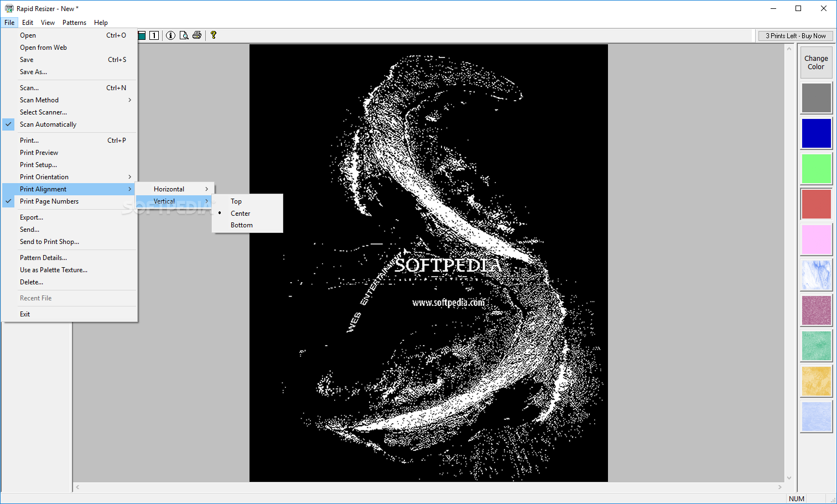Choose Open in the File menu
837x504 pixels.
[x=70, y=35]
